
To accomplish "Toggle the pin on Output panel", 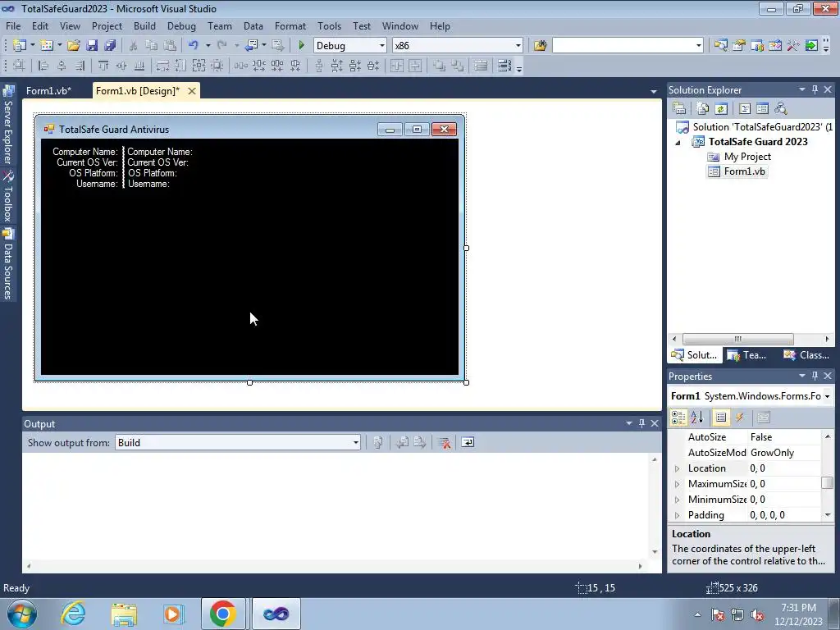I will [641, 423].
